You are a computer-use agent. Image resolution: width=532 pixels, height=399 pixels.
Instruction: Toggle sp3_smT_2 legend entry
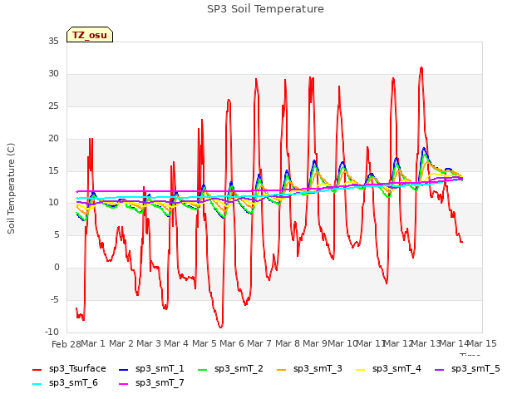(230, 368)
